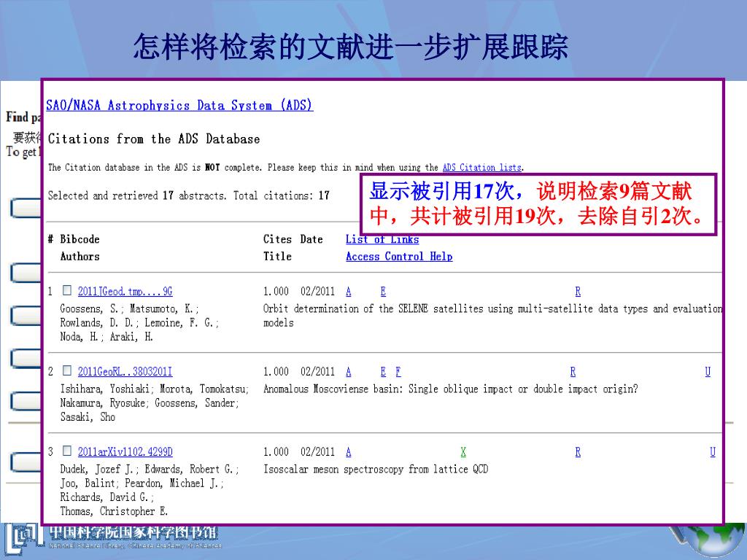The height and width of the screenshot is (560, 747).
Task: Open the A abstract link for the Moscoviense basin paper
Action: pyautogui.click(x=349, y=371)
